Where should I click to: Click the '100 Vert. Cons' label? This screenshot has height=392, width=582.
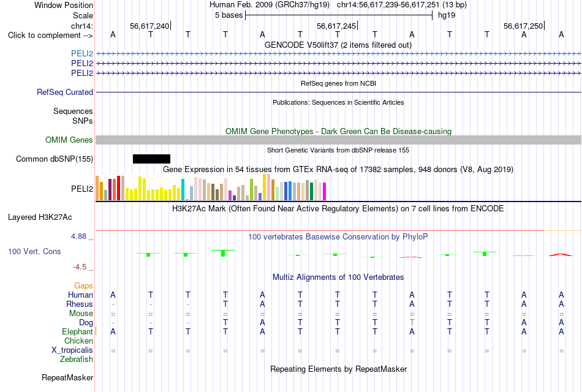[x=34, y=252]
